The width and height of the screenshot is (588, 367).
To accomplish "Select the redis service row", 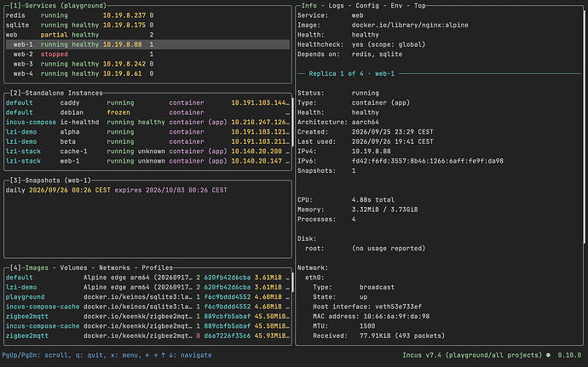I will [147, 15].
